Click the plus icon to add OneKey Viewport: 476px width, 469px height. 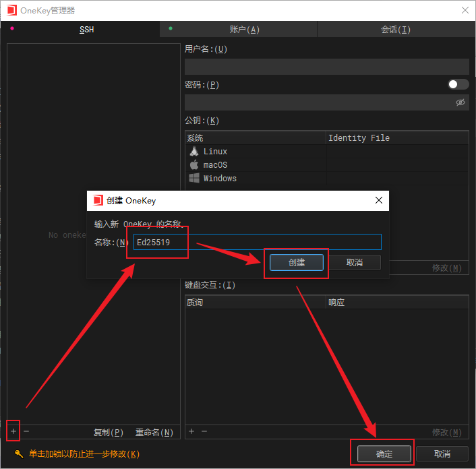(13, 431)
